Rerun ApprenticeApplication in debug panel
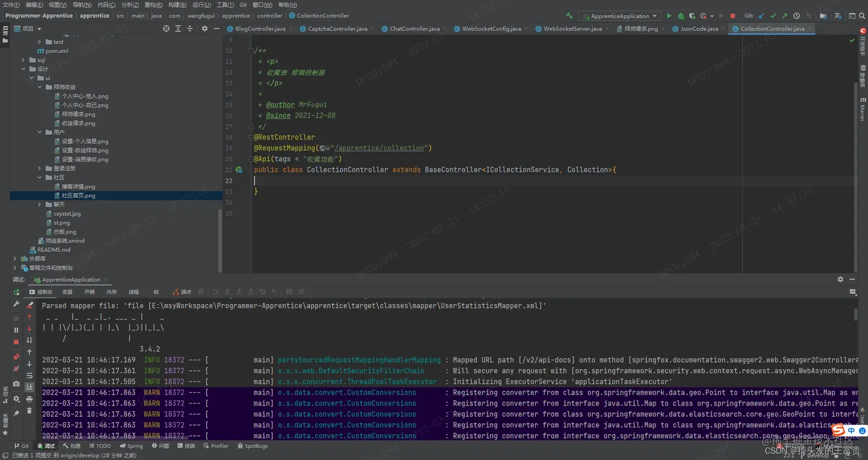Image resolution: width=868 pixels, height=460 pixels. pos(17,292)
